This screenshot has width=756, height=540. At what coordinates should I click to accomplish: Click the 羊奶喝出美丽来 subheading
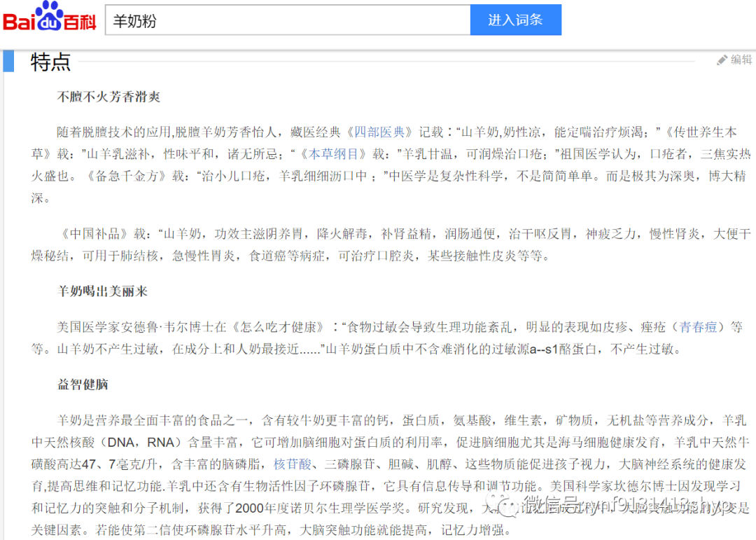102,291
